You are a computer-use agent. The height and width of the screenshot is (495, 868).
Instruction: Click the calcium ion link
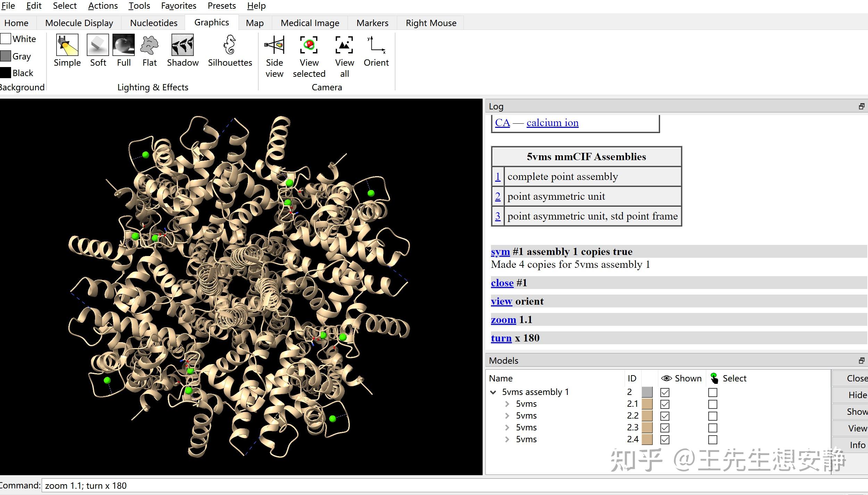coord(552,123)
